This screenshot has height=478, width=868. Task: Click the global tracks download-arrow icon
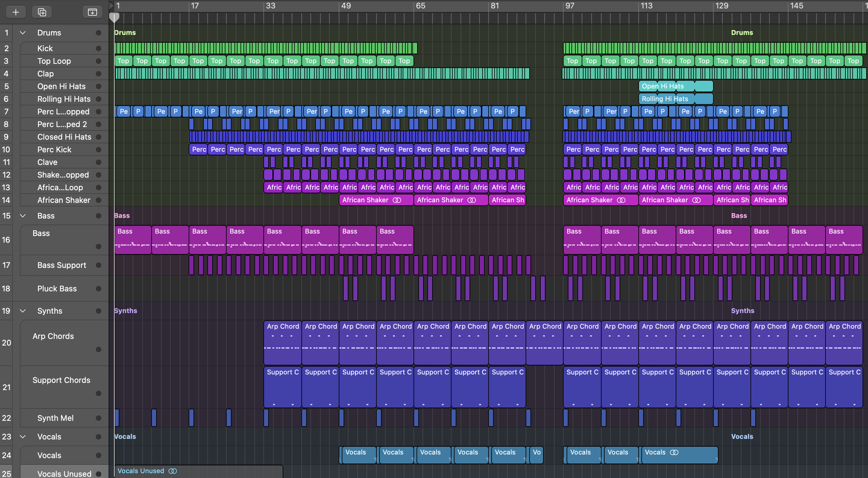pos(92,12)
